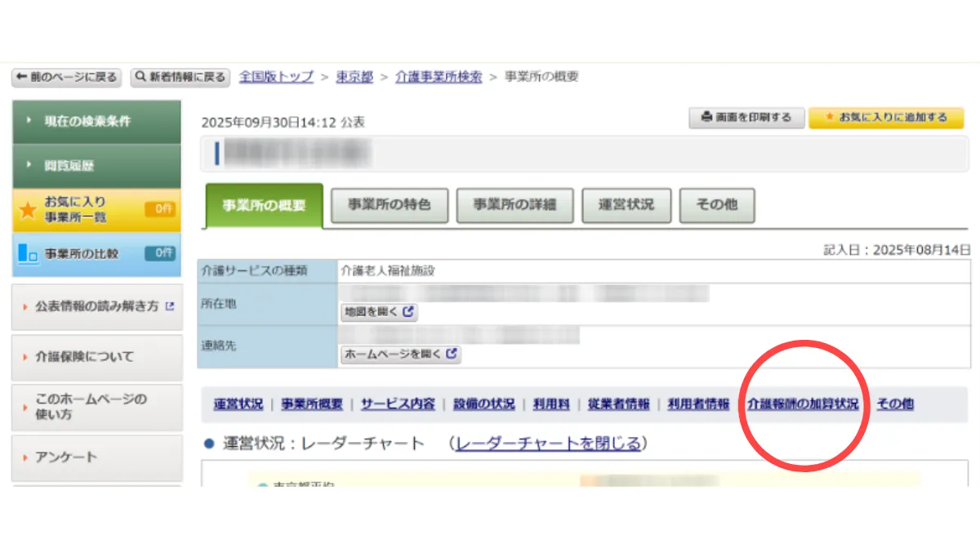Image resolution: width=980 pixels, height=549 pixels.
Task: Click 所在地 row header
Action: pyautogui.click(x=268, y=304)
